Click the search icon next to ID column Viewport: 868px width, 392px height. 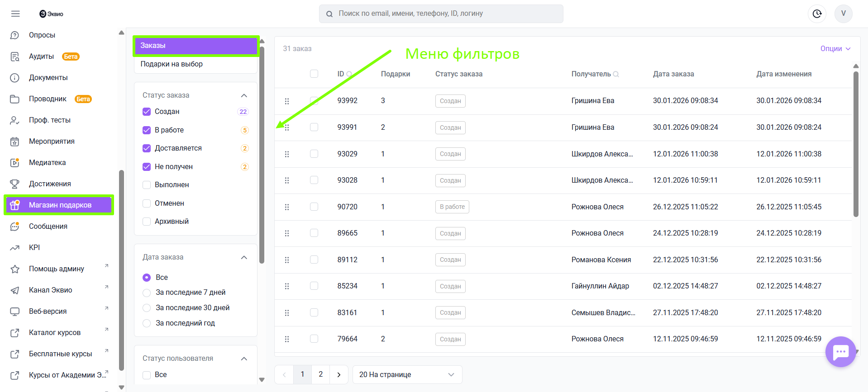(349, 74)
